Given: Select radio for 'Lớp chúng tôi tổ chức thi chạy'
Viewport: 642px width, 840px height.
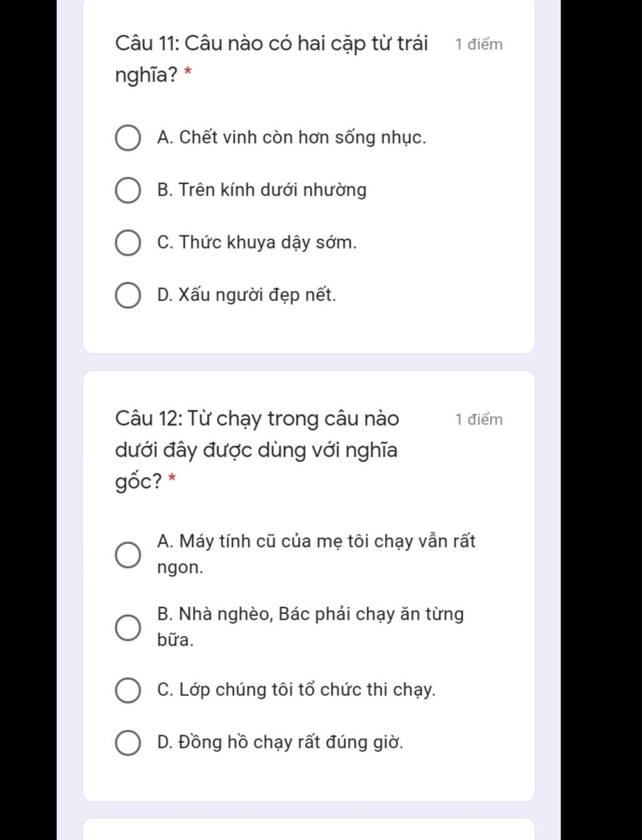Looking at the screenshot, I should [x=128, y=690].
